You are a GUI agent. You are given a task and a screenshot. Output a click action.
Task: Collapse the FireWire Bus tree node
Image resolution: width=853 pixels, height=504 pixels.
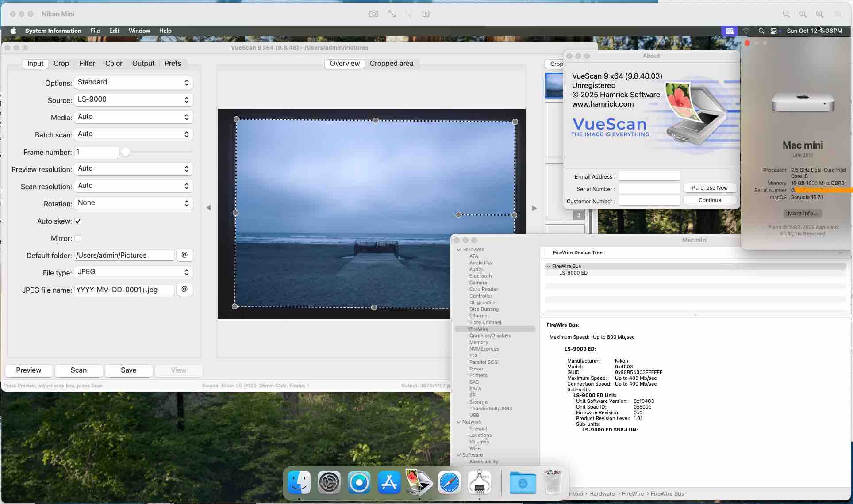549,267
